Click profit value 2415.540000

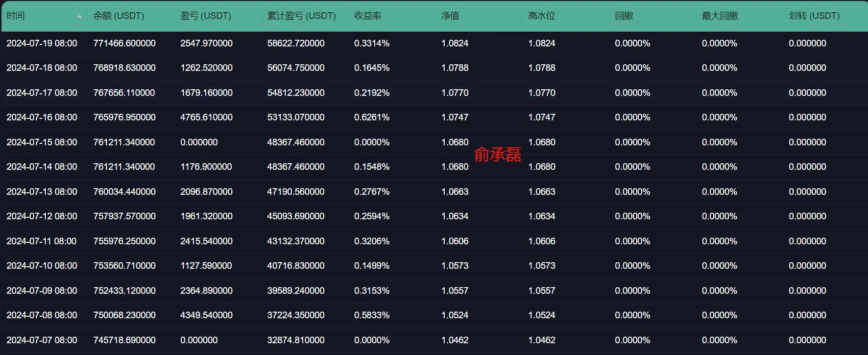tap(206, 241)
